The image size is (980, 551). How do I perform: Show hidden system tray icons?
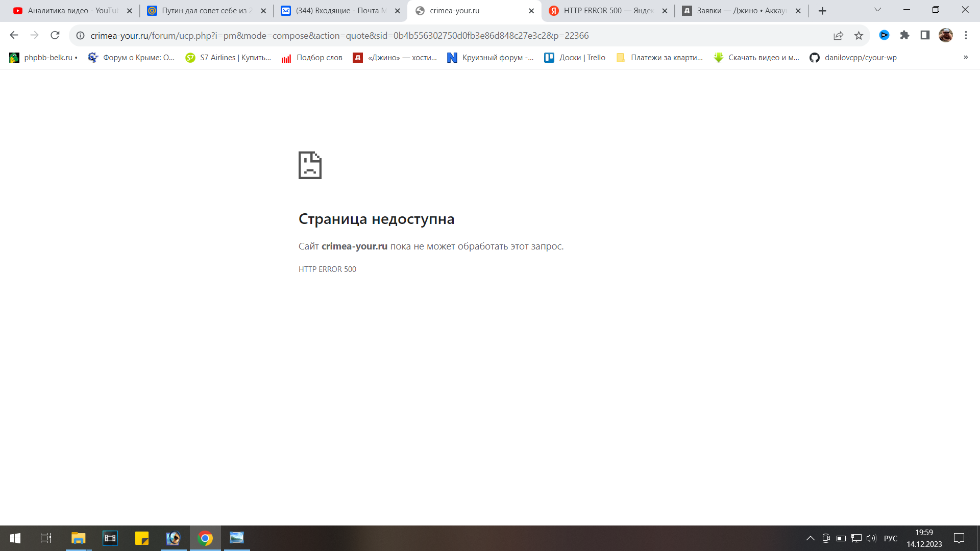[x=810, y=538]
